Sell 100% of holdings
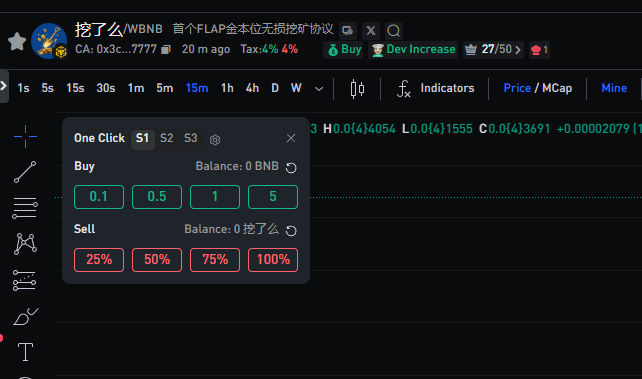 273,259
